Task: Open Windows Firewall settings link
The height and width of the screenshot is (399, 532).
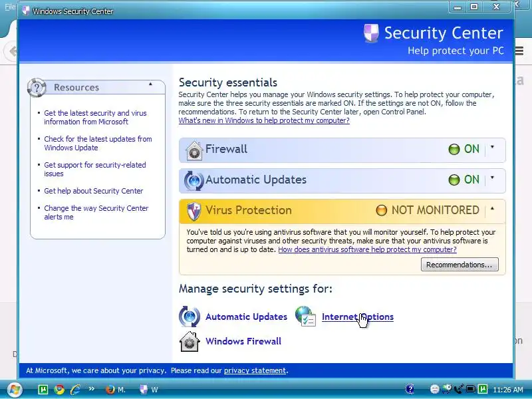Action: coord(243,341)
